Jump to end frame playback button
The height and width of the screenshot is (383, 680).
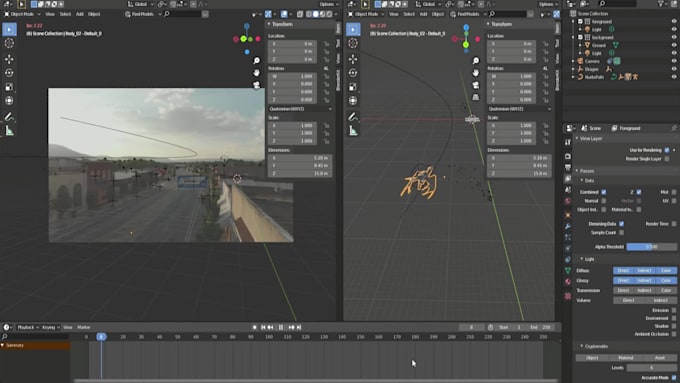click(299, 327)
